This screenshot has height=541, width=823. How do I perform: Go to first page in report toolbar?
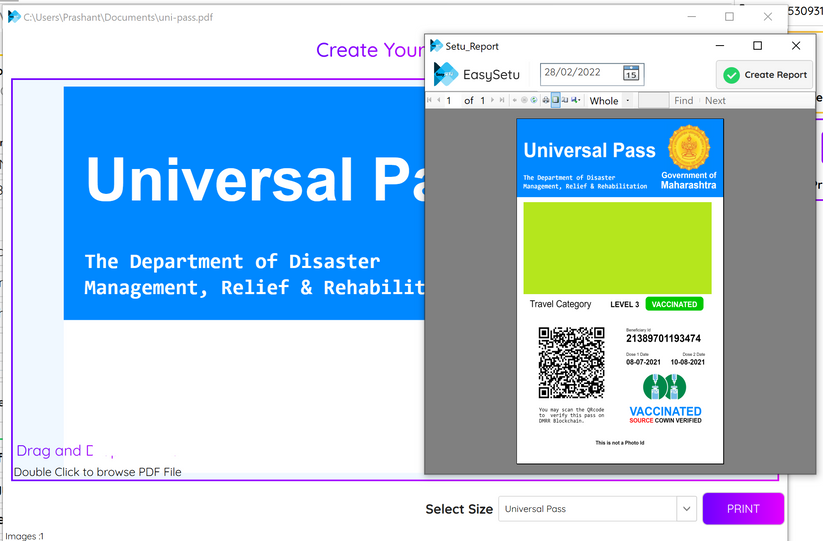(429, 100)
